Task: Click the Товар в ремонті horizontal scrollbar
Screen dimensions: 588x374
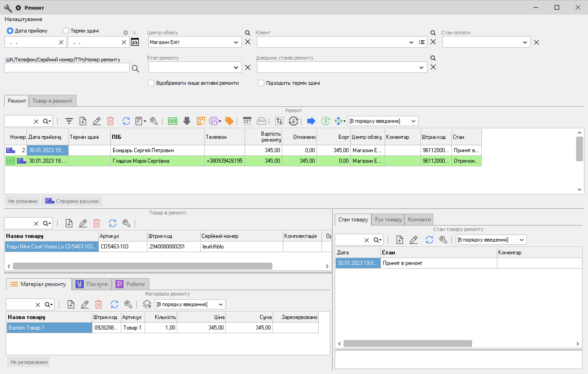Action: tap(142, 266)
